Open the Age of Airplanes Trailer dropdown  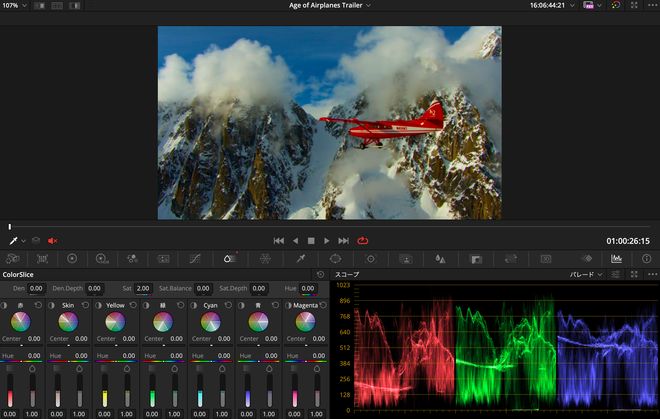(x=330, y=5)
